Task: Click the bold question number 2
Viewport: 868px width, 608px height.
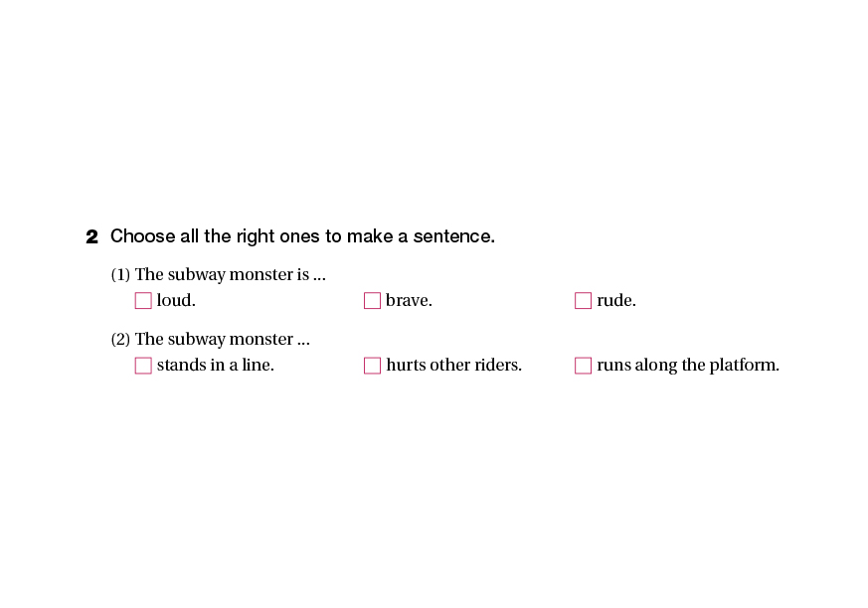Action: point(91,236)
